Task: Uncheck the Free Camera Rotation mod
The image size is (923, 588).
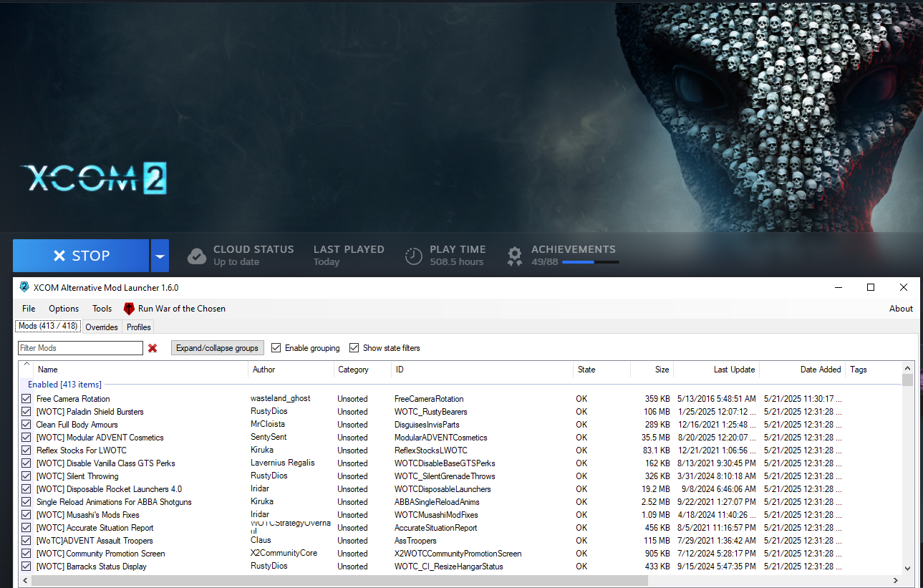Action: 26,399
